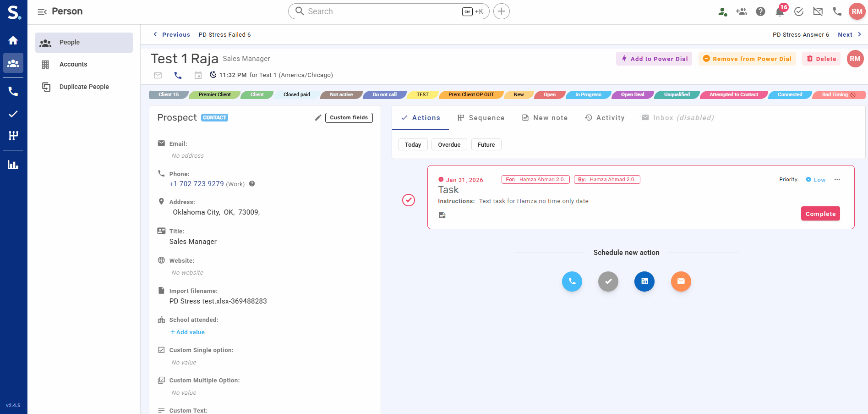Open the New note tab
868x414 pixels.
coord(545,118)
